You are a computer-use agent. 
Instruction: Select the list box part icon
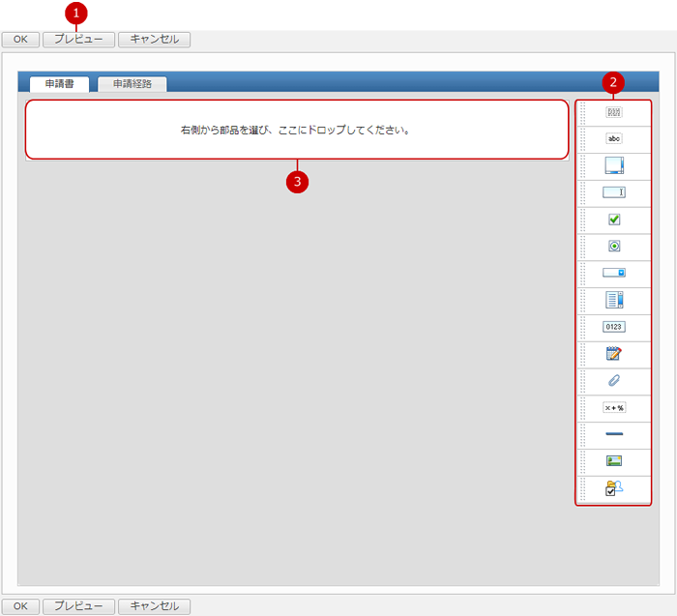[x=614, y=300]
